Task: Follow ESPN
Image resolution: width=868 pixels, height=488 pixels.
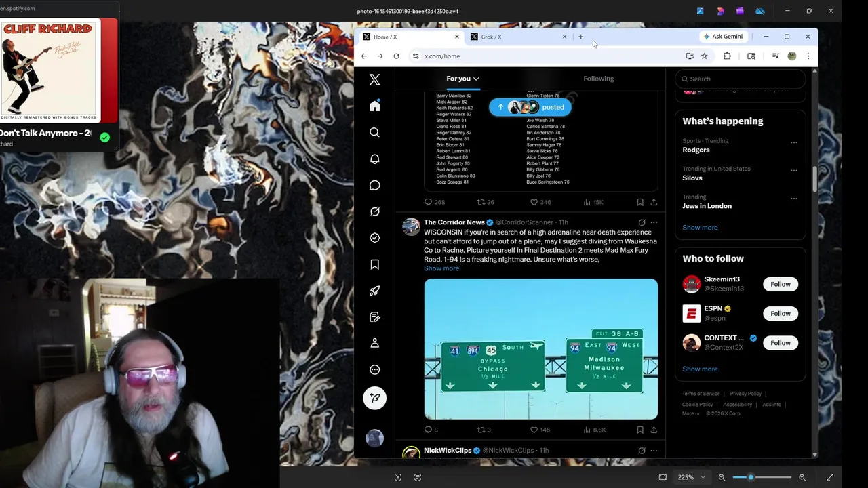Action: pos(780,313)
